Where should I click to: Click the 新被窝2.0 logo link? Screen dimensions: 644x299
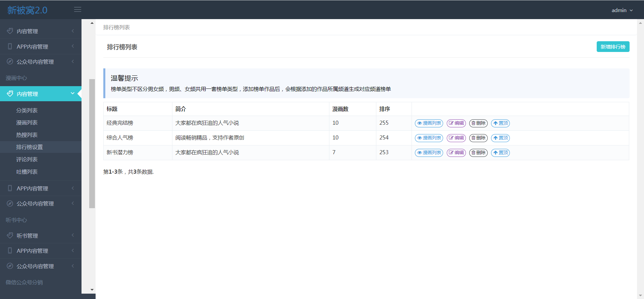(x=27, y=10)
